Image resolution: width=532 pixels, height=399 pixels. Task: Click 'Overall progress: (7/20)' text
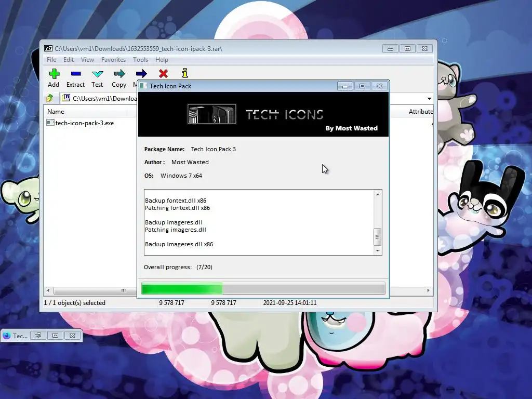tap(178, 267)
